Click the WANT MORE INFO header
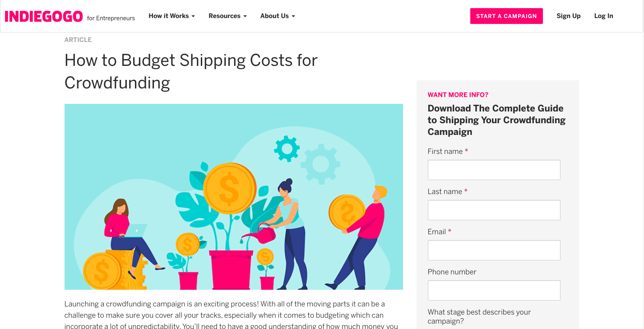 tap(458, 95)
